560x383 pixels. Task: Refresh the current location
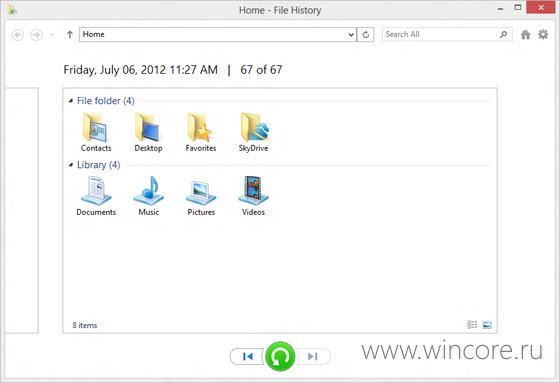365,35
